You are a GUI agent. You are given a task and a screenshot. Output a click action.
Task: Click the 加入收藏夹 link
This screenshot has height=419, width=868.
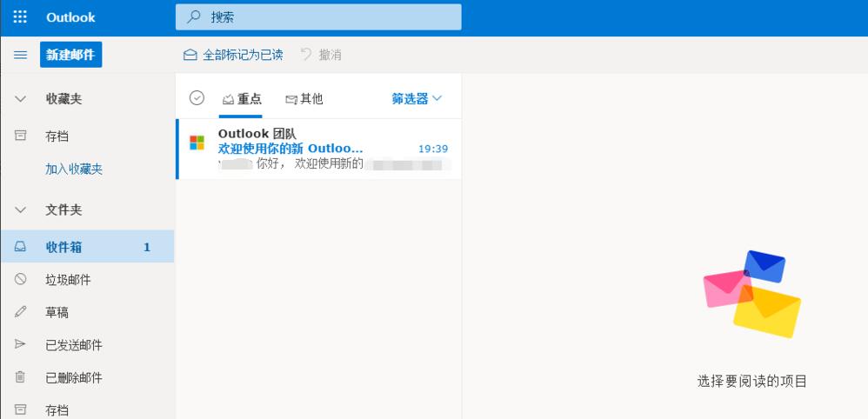[x=74, y=170]
